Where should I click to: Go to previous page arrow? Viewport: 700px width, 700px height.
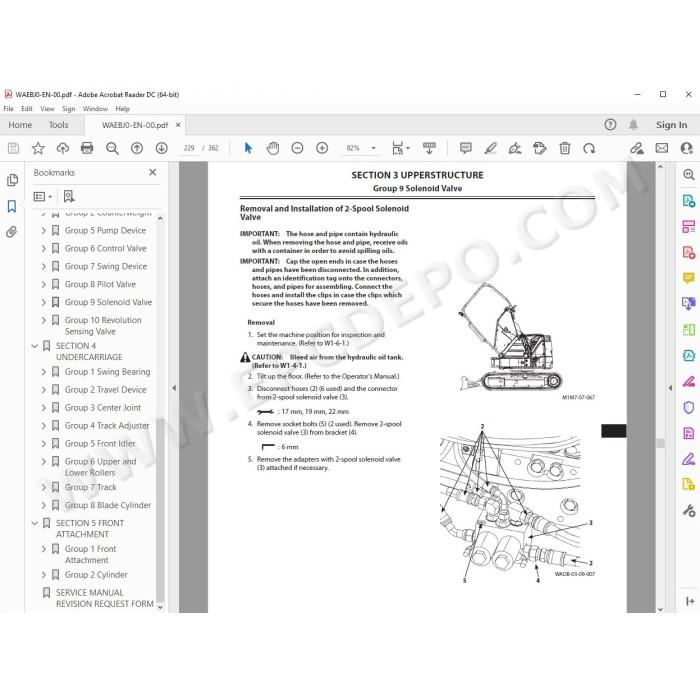pyautogui.click(x=137, y=148)
